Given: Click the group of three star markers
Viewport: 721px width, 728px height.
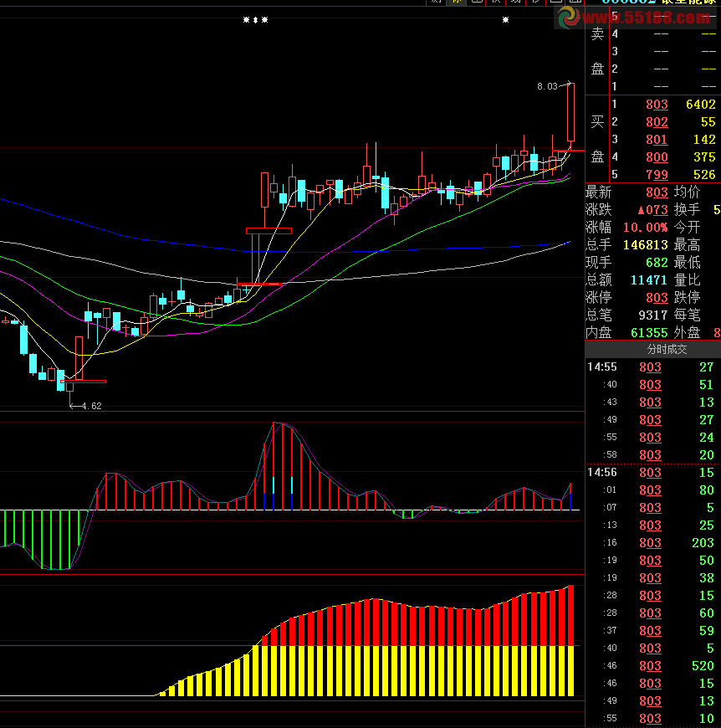Looking at the screenshot, I should coord(255,19).
